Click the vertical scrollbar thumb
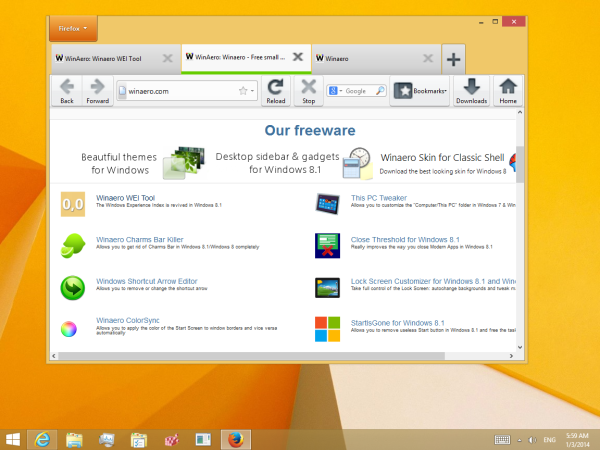The height and width of the screenshot is (450, 600). point(520,164)
